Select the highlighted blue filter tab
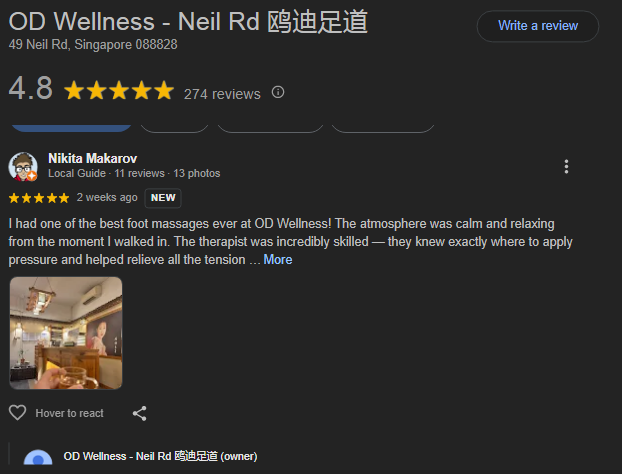Screen dimensions: 622x474 coord(71,128)
